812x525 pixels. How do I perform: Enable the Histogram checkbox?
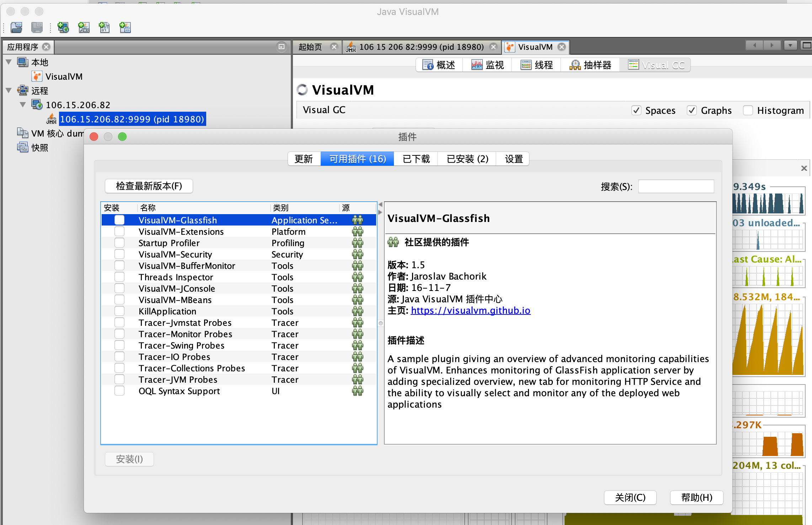pos(748,111)
